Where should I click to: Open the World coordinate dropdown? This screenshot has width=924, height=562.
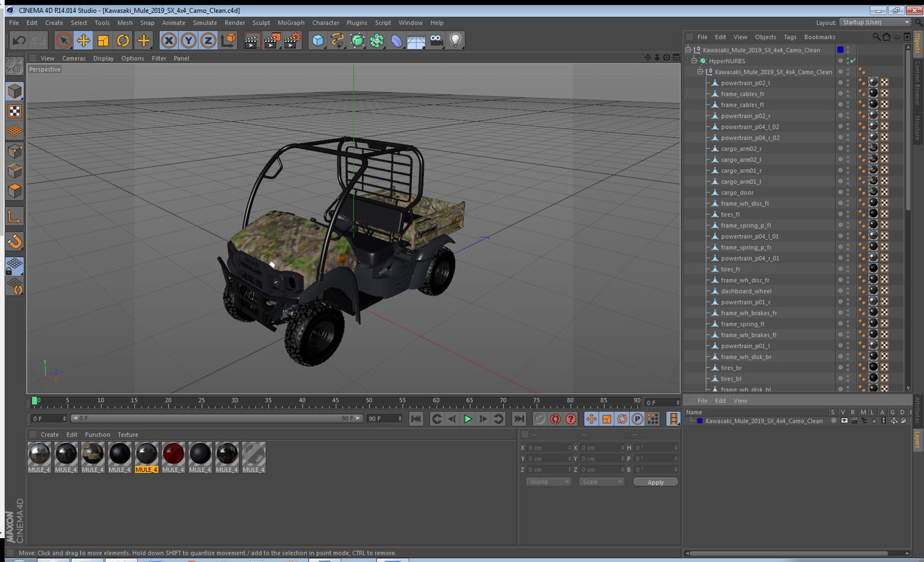(x=549, y=482)
